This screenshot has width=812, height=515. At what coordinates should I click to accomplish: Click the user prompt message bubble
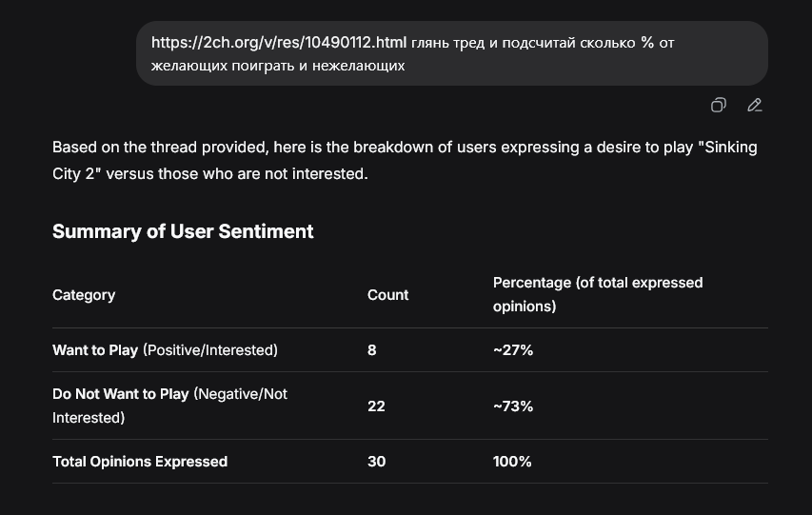click(x=451, y=53)
